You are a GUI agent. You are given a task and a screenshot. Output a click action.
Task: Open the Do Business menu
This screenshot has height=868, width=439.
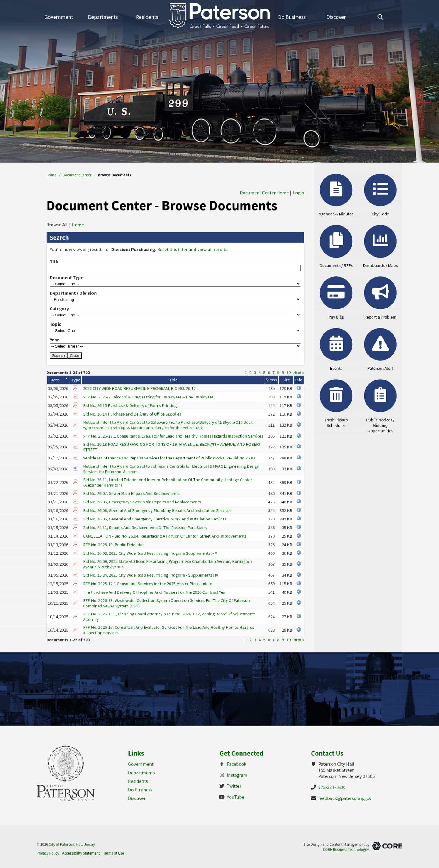291,17
